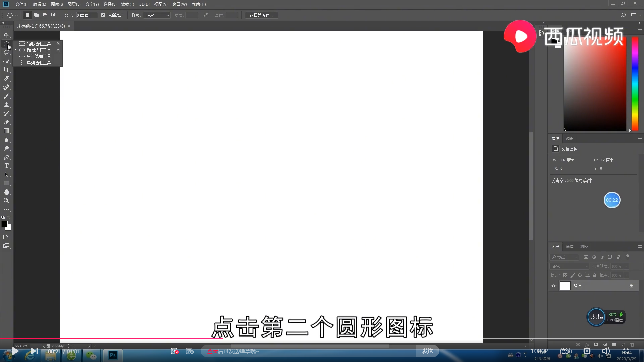Select the Brush tool
644x362 pixels.
click(6, 96)
